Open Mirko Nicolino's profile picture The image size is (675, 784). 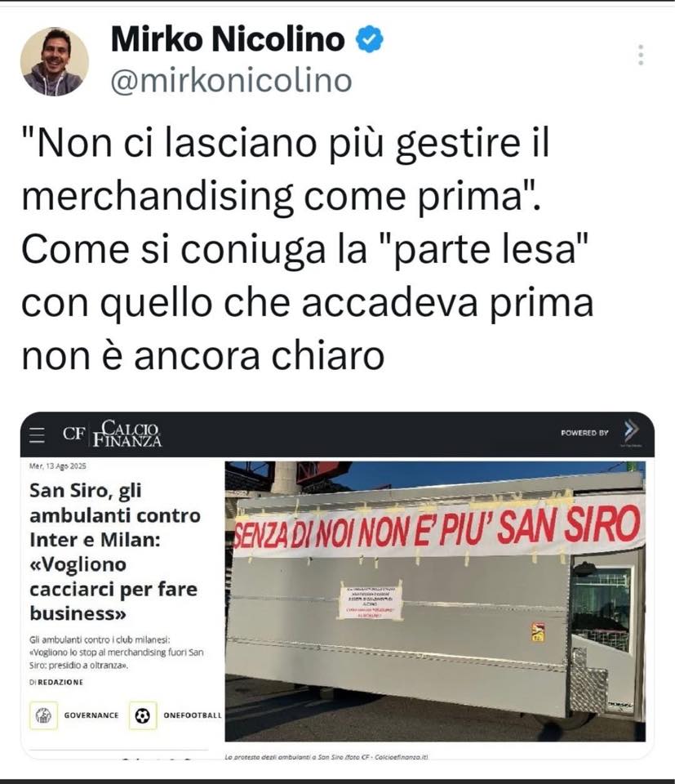(55, 61)
